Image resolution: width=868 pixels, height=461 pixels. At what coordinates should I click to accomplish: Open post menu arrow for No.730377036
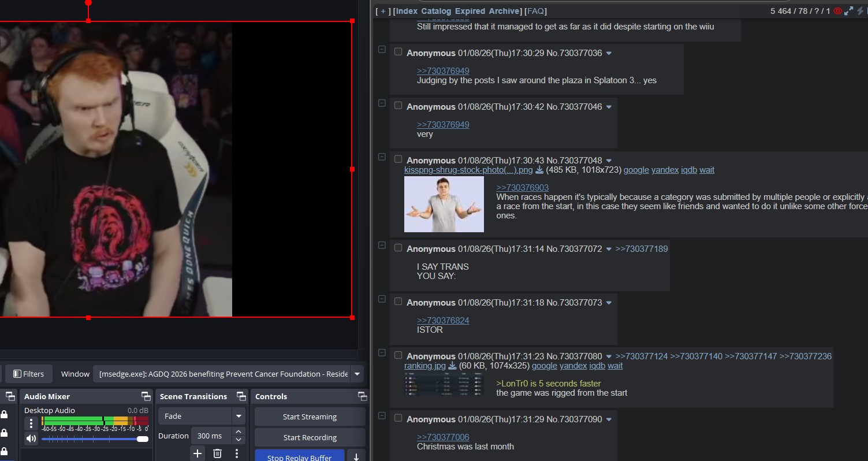(x=609, y=53)
